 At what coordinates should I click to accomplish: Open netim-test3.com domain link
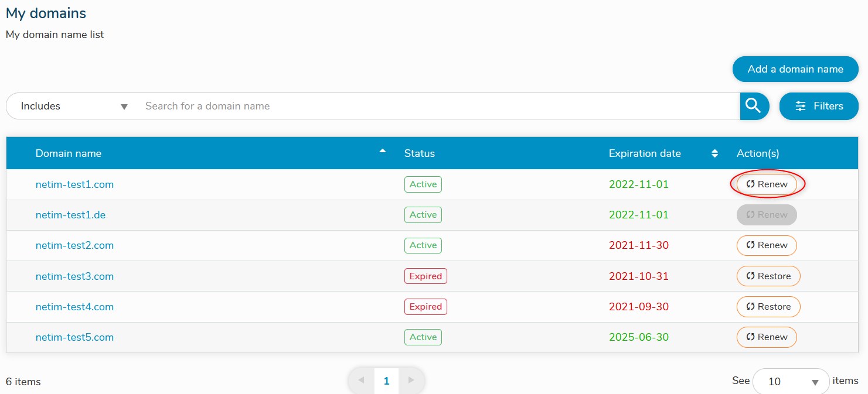coord(74,276)
